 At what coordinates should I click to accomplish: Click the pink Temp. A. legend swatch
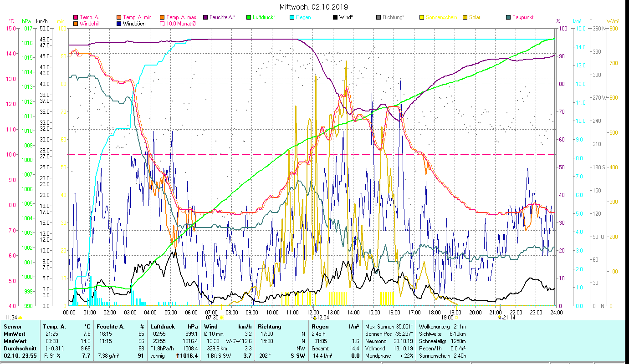[76, 17]
